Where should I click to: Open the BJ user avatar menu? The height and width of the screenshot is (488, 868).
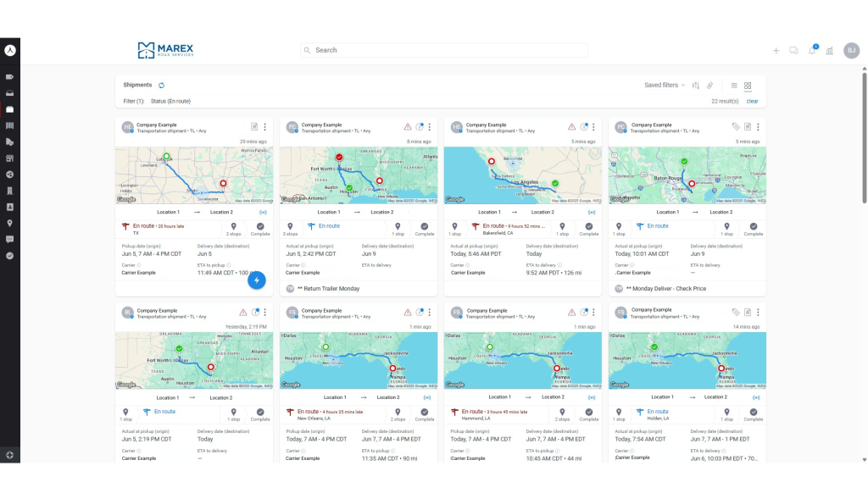(851, 51)
